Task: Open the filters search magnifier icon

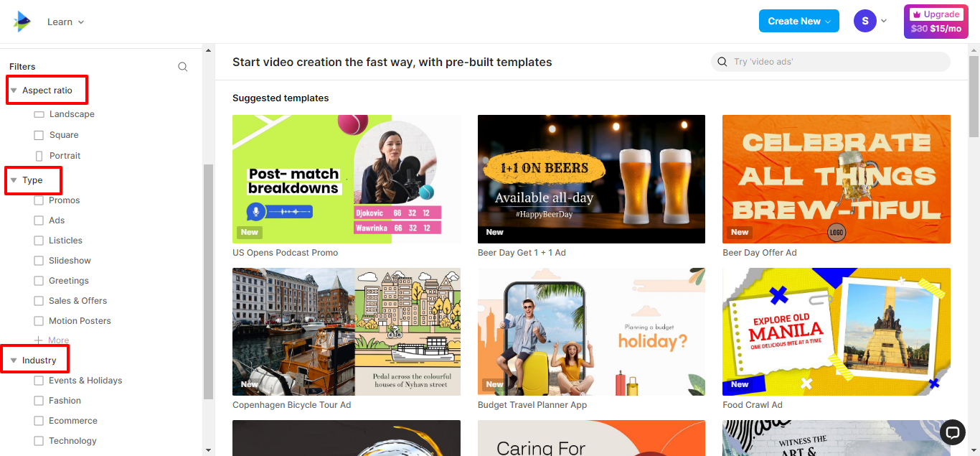Action: [183, 67]
